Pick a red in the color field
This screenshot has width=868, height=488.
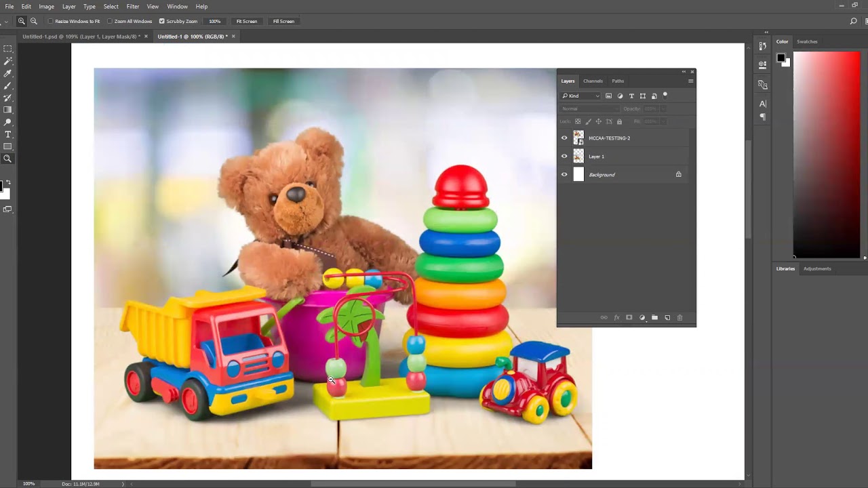coord(826,155)
